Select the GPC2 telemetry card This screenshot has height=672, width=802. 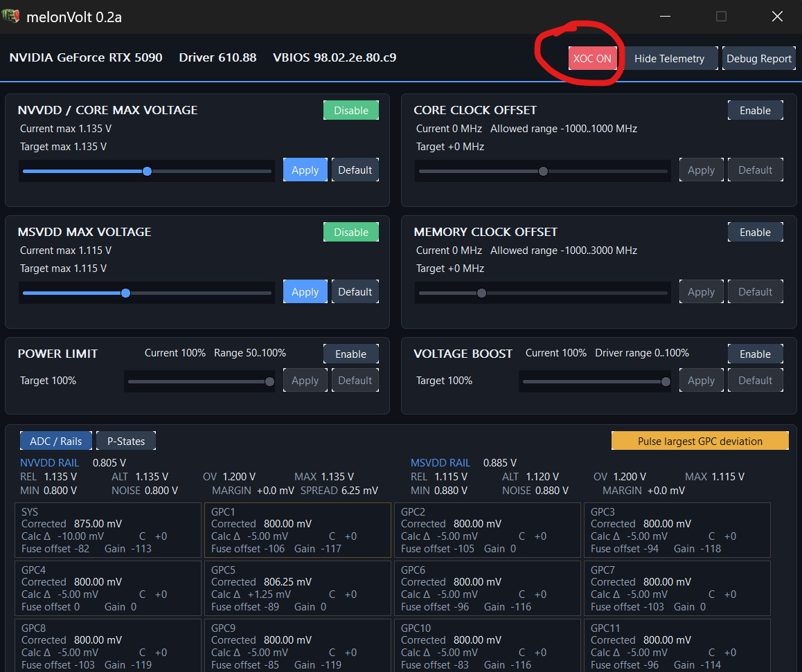pos(488,530)
